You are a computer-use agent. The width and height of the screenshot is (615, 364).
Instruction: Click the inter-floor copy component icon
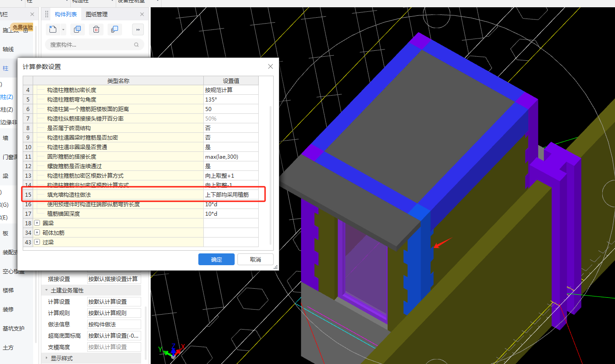tap(114, 29)
